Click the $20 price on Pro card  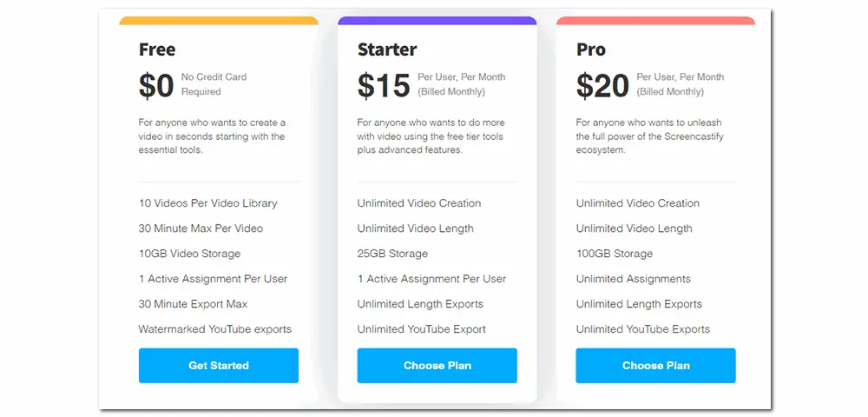(x=602, y=85)
